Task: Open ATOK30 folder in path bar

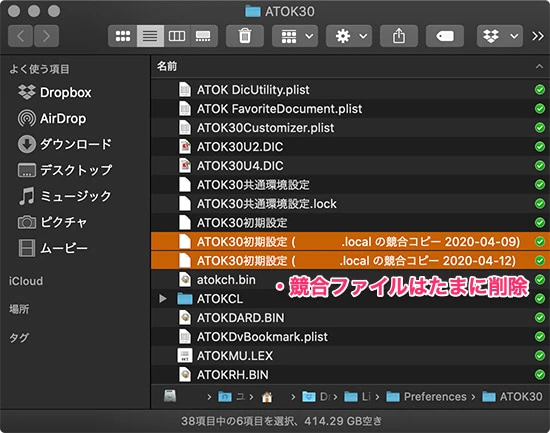Action: tap(512, 397)
